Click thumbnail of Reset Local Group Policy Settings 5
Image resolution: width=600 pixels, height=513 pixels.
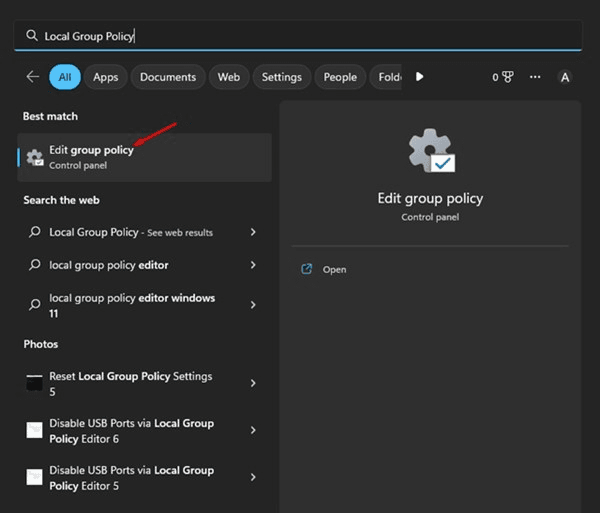pyautogui.click(x=34, y=383)
